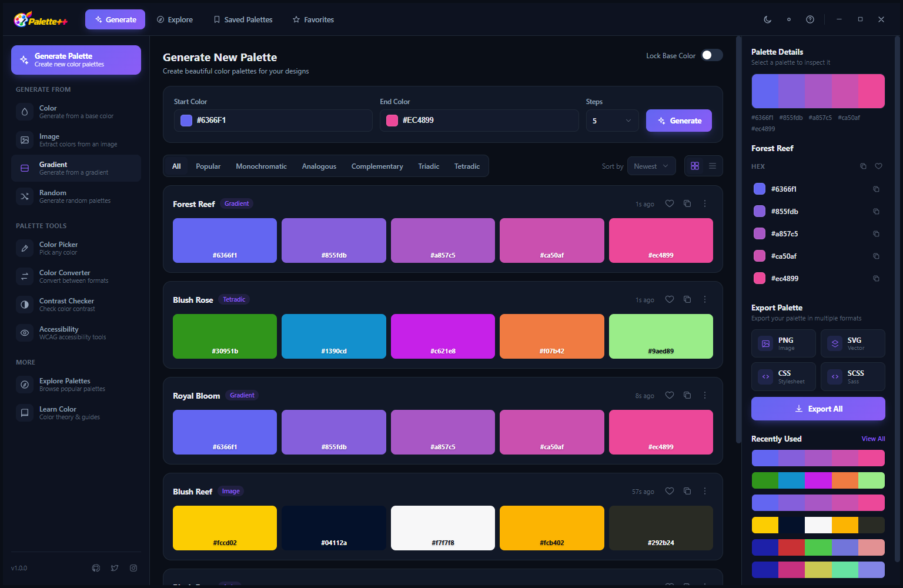The height and width of the screenshot is (588, 903).
Task: Copy all HEX values icon
Action: 863,166
